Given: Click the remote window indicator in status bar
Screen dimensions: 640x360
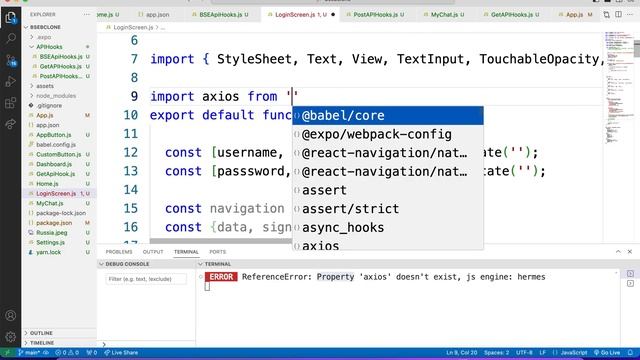Looking at the screenshot, I should click(8, 353).
